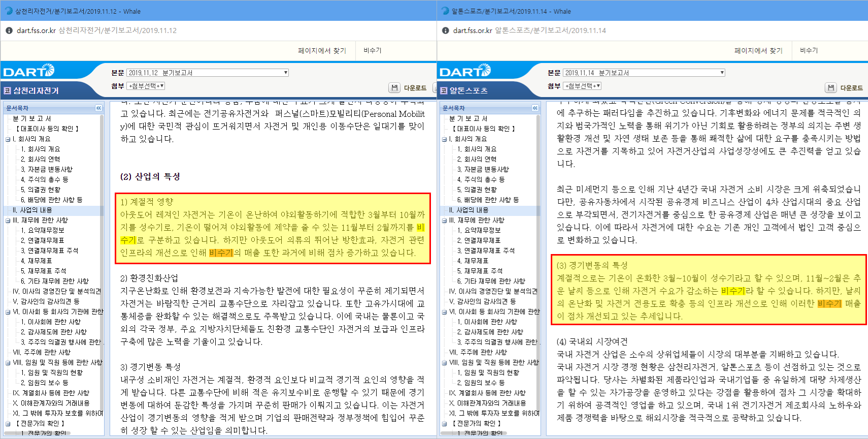868x439 pixels.
Task: Click the 다운로드 label in the right window
Action: coord(852,88)
